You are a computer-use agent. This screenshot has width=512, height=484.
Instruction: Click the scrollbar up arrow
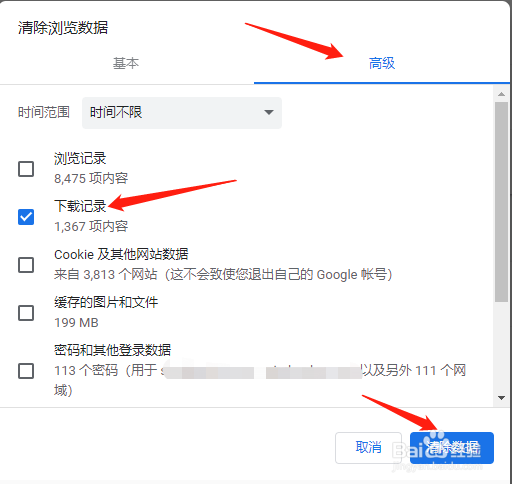tap(501, 94)
